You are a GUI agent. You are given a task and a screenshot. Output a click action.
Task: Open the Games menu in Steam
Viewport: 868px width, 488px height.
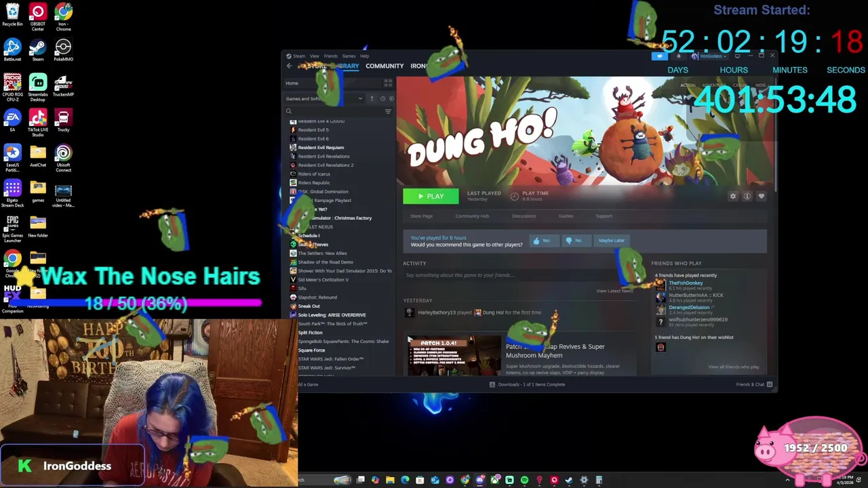(x=349, y=56)
